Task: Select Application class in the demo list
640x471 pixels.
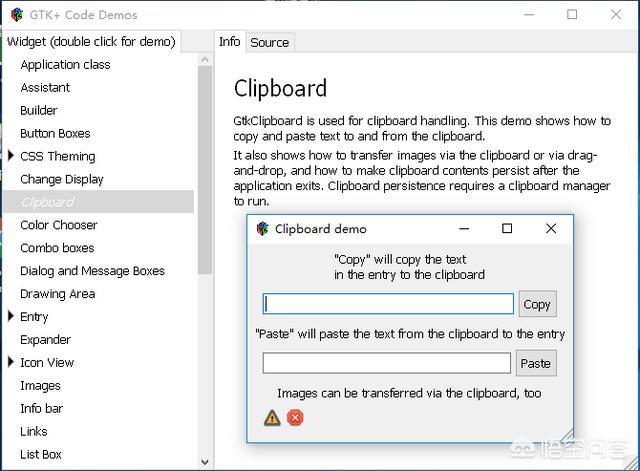Action: (x=65, y=64)
